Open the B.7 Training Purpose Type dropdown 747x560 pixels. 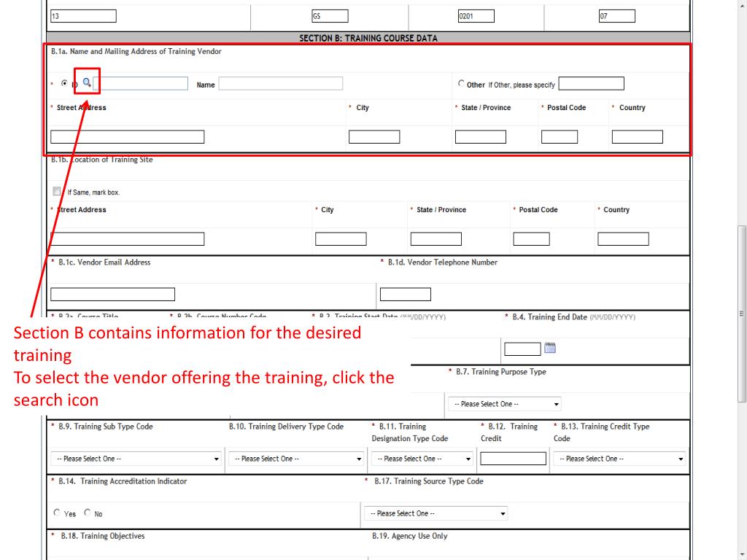(505, 404)
